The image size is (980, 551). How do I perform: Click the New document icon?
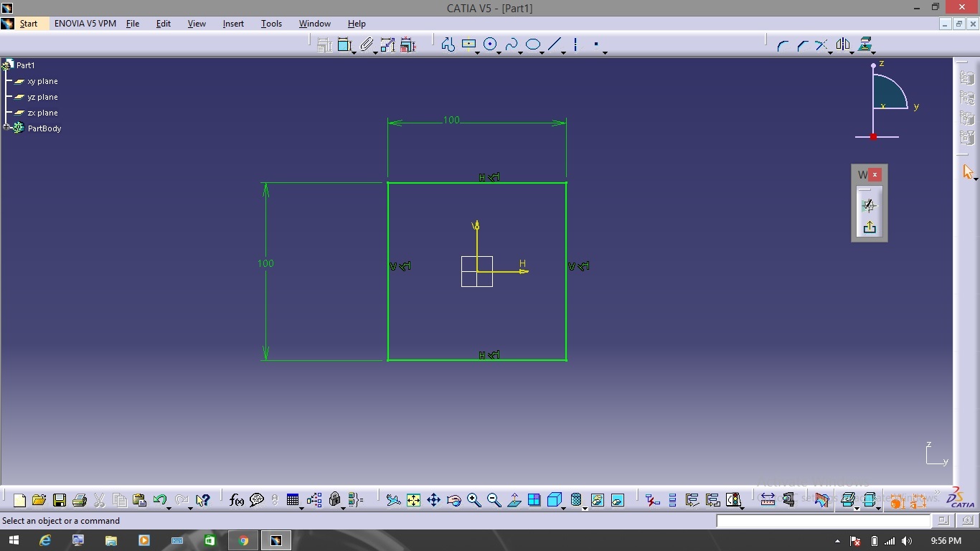tap(19, 500)
